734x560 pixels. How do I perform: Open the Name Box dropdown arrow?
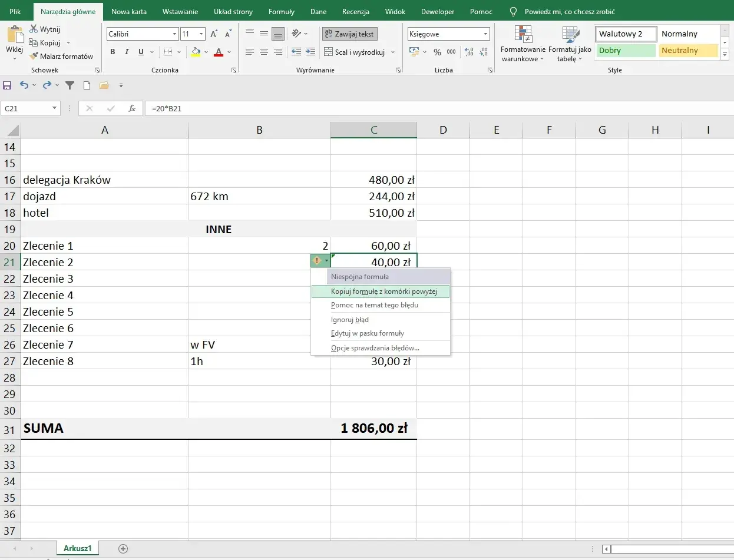pos(55,108)
